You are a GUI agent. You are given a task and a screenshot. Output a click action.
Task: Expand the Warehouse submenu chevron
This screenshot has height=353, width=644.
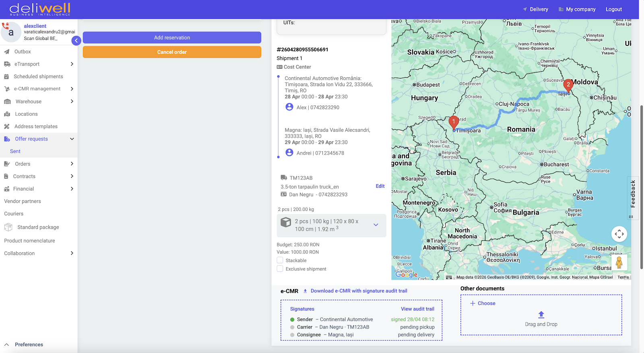[72, 101]
